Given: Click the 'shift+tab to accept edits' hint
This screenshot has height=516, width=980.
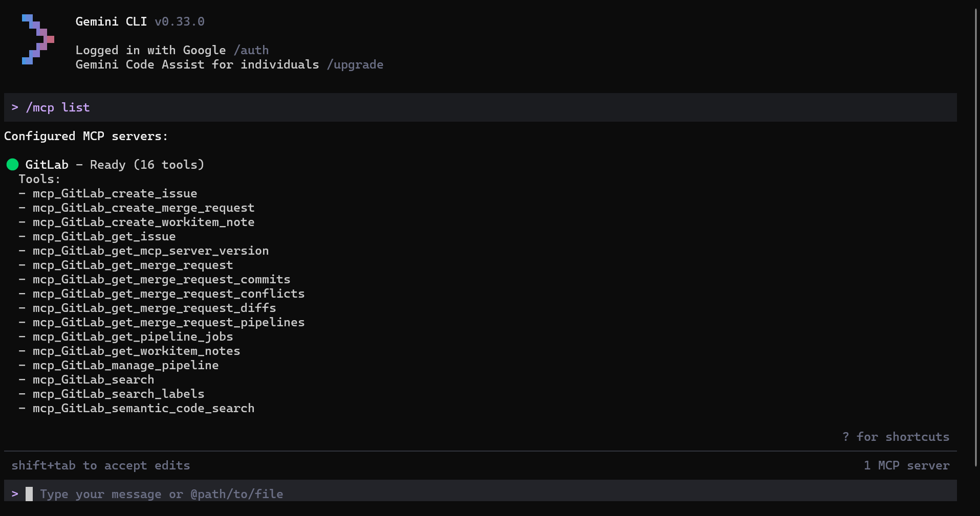Looking at the screenshot, I should click(x=101, y=465).
